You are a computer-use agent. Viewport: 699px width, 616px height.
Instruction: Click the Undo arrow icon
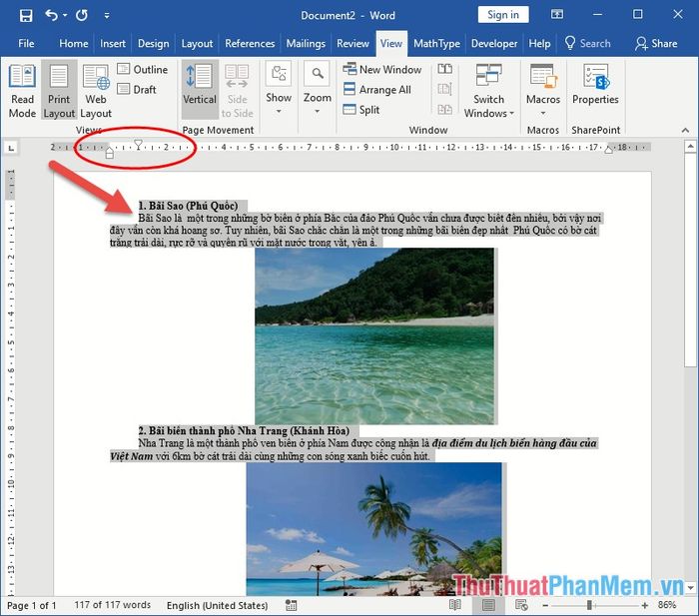point(51,16)
